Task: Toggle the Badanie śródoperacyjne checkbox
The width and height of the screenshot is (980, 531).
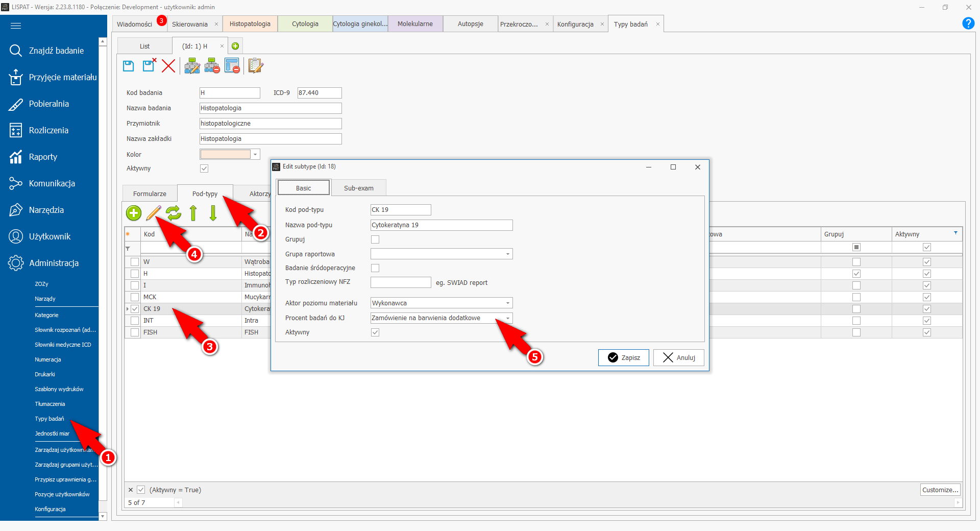Action: pyautogui.click(x=375, y=268)
